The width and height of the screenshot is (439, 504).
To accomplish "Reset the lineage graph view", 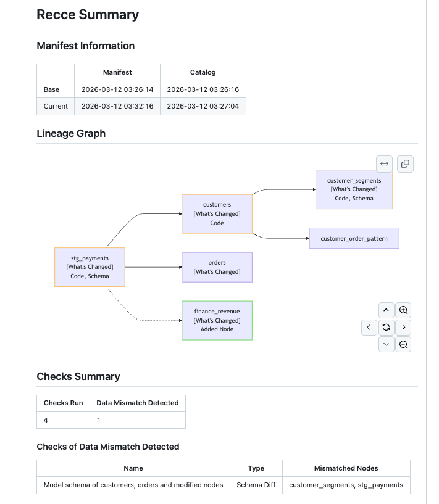I will (x=386, y=327).
